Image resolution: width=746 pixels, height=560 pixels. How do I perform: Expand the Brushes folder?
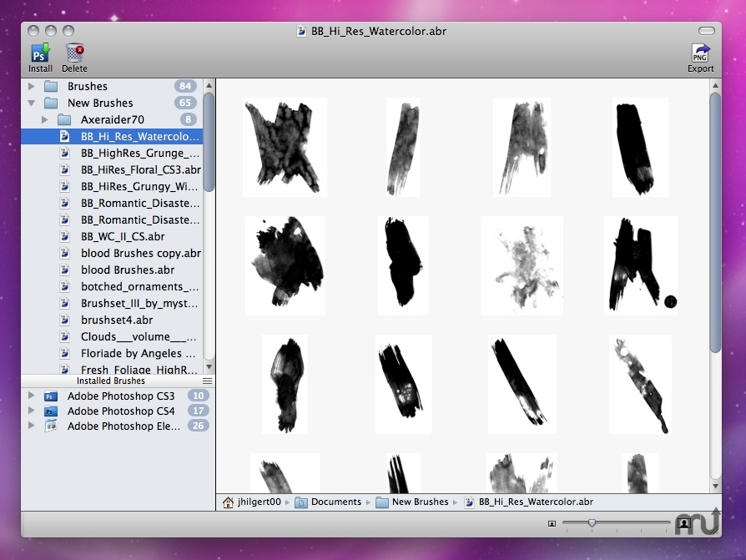32,86
